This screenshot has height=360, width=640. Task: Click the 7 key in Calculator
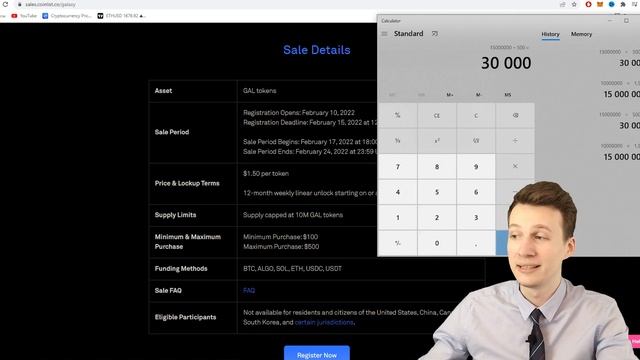pyautogui.click(x=398, y=167)
